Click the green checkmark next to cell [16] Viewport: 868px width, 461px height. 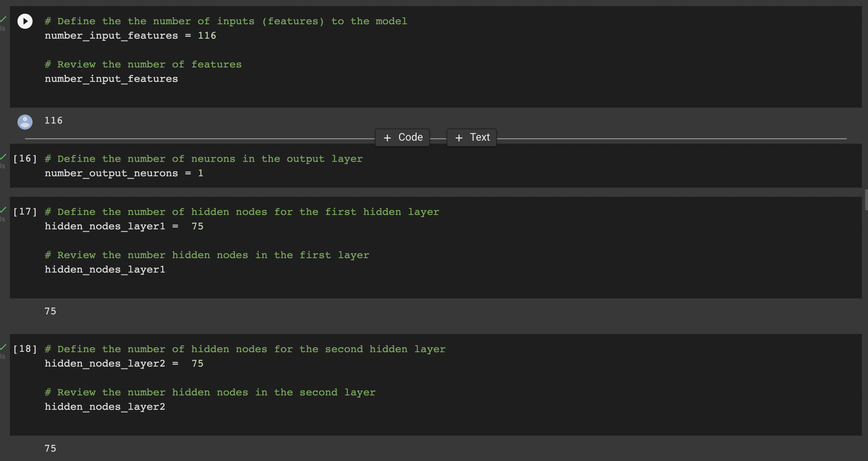3,156
